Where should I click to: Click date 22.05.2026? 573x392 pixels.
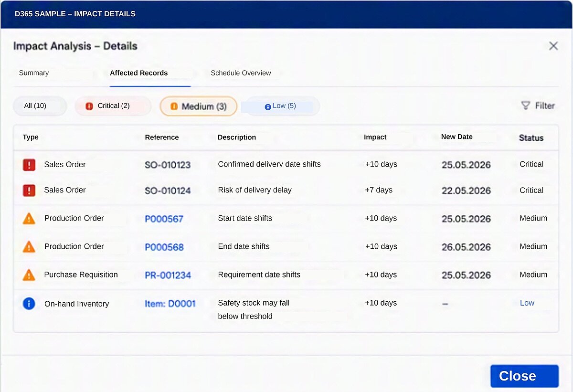pos(466,191)
